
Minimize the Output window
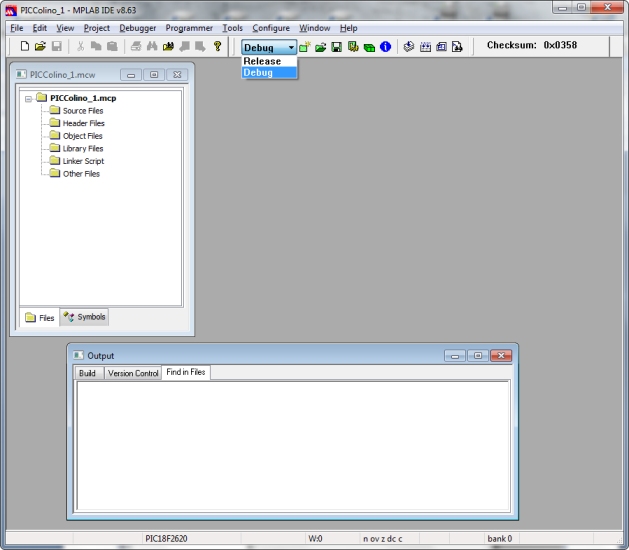coord(455,356)
